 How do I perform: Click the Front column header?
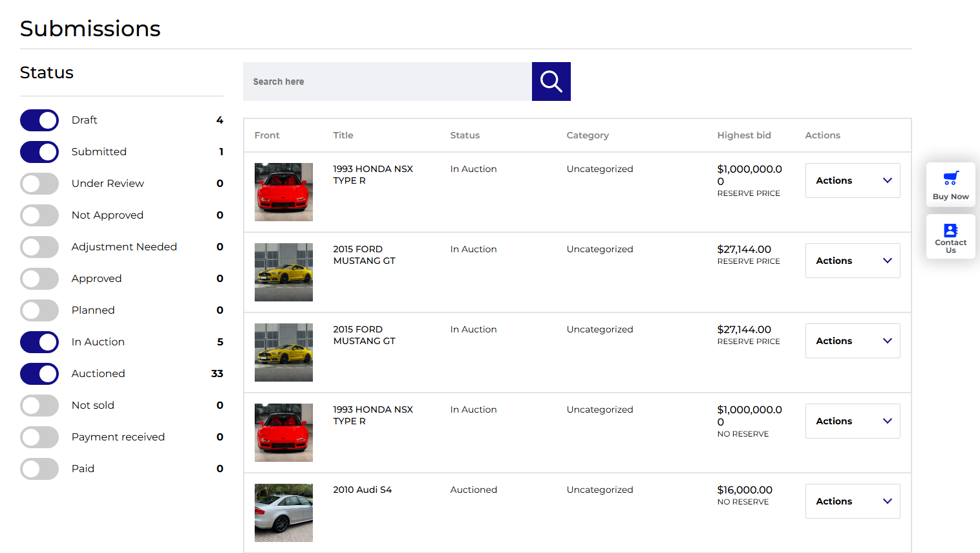(267, 135)
